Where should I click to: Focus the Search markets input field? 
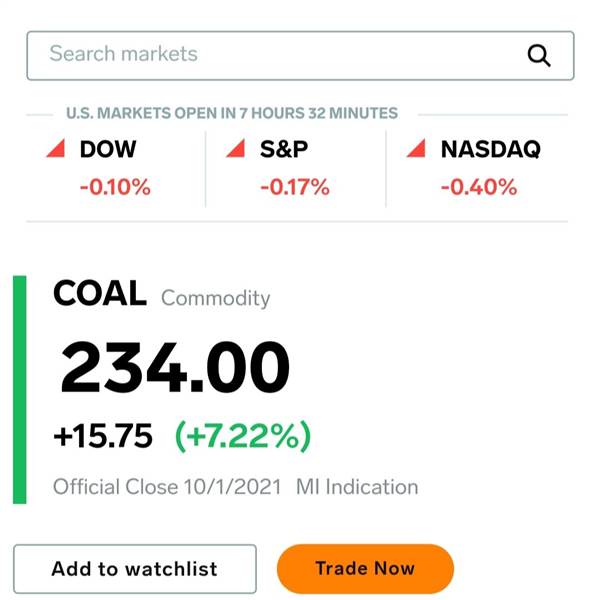pyautogui.click(x=300, y=55)
